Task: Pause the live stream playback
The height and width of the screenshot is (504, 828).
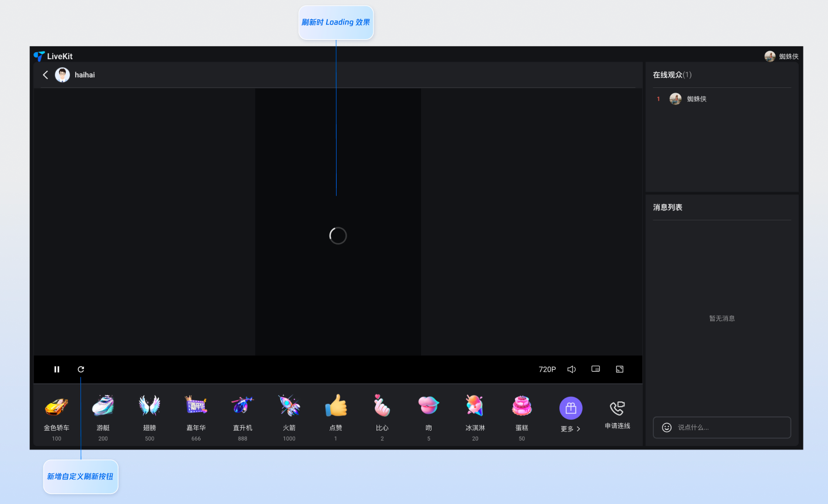Action: 57,369
